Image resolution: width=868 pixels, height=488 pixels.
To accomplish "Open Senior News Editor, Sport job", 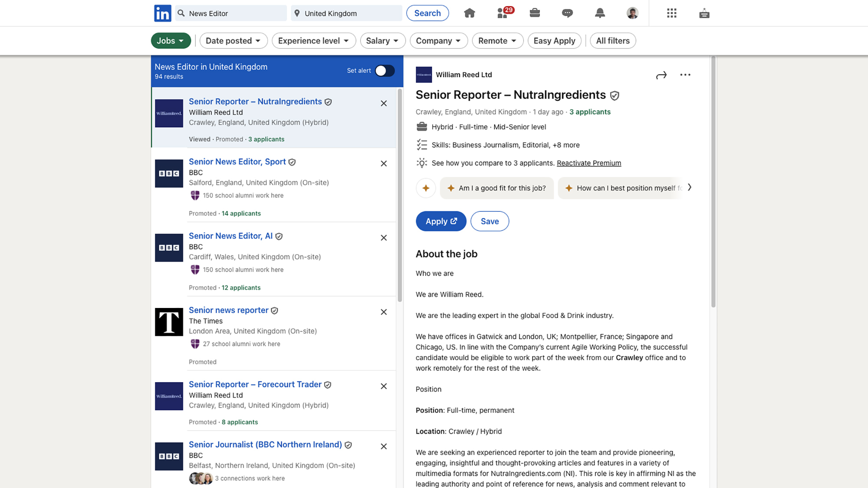I will click(237, 162).
